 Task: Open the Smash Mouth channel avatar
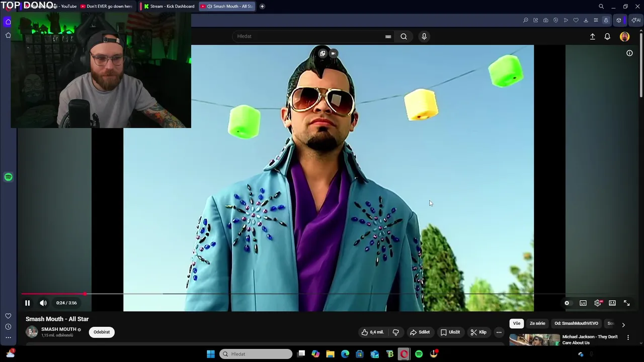(32, 332)
